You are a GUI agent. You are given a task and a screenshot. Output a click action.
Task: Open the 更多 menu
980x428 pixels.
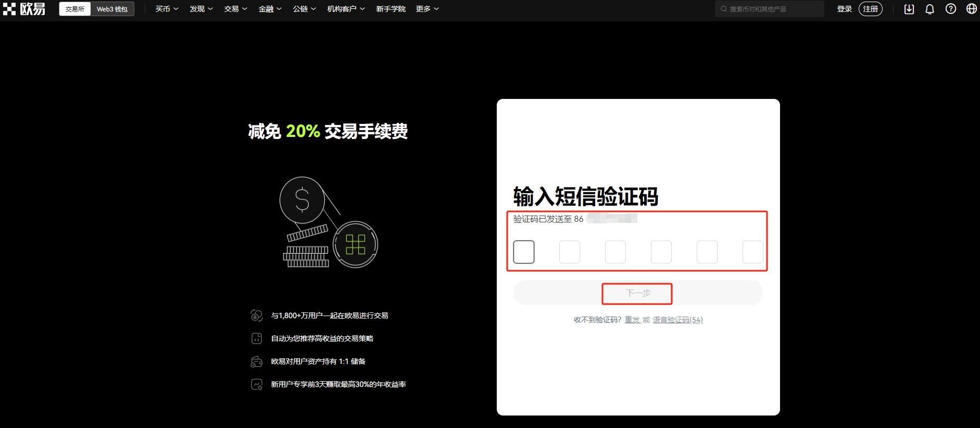point(427,9)
